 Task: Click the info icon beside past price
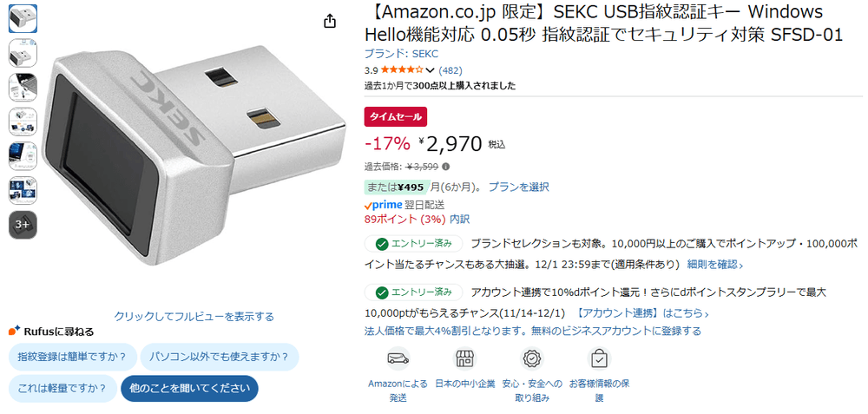click(x=446, y=167)
